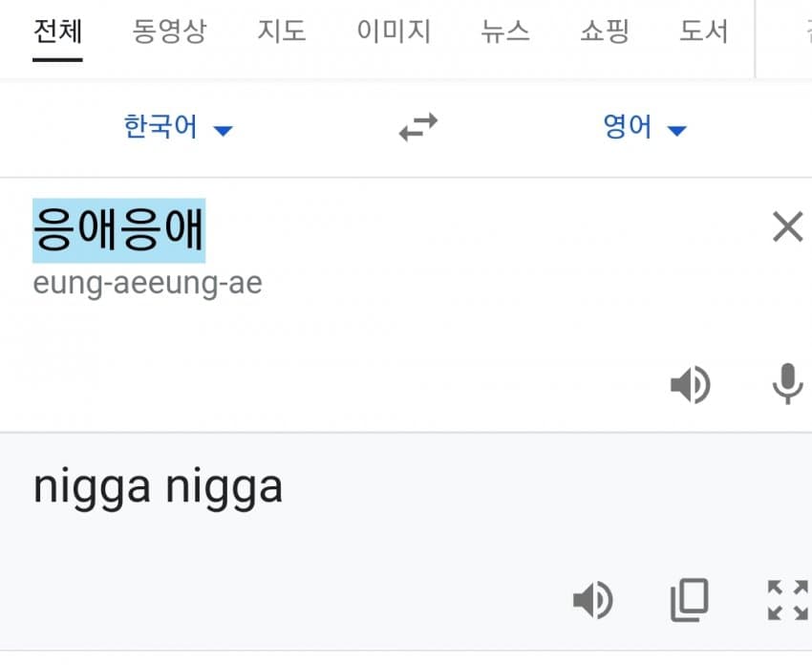This screenshot has width=812, height=665.
Task: Click the highlighted 응애응애 input text
Action: click(x=118, y=230)
